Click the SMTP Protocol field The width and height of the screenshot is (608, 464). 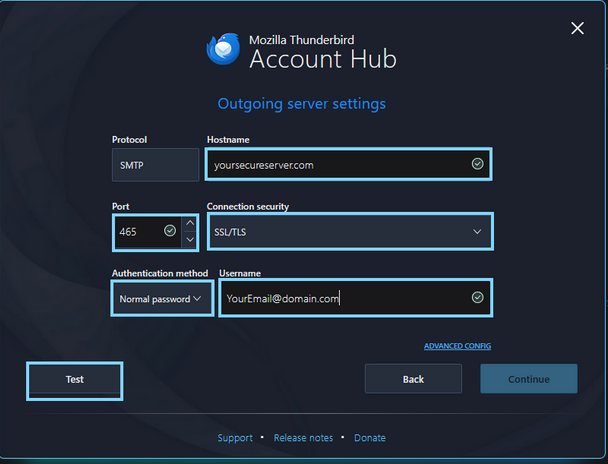pos(155,165)
